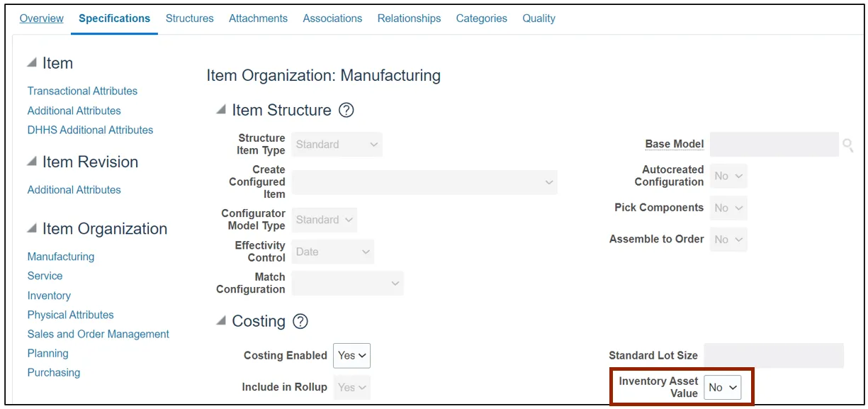The height and width of the screenshot is (409, 868).
Task: Open the Inventory Asset Value dropdown
Action: tap(722, 387)
